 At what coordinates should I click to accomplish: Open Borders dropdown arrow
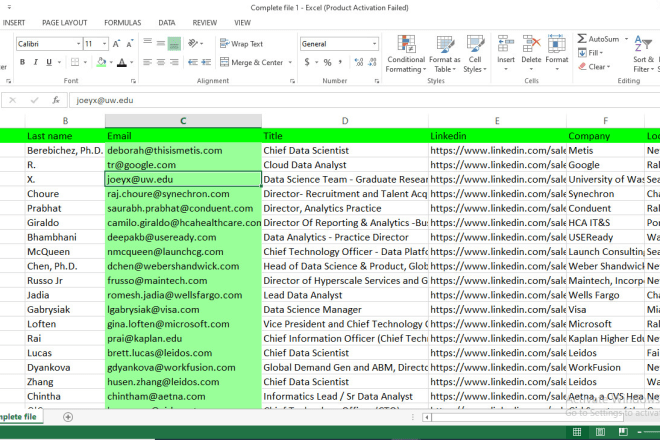click(85, 62)
